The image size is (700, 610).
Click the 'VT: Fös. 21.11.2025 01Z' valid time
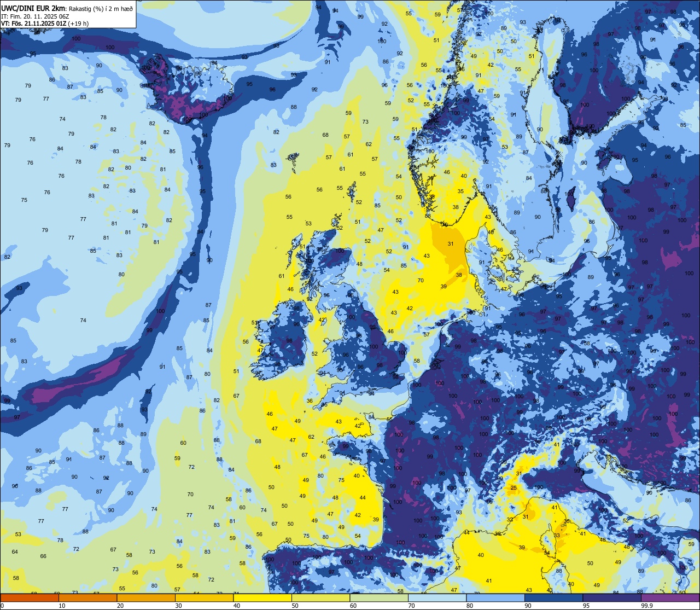pyautogui.click(x=34, y=24)
